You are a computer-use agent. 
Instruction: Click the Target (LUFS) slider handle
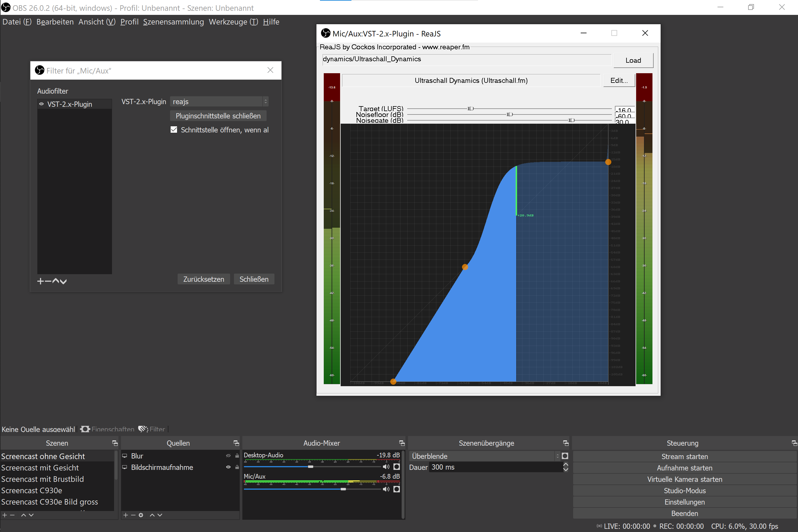click(470, 108)
